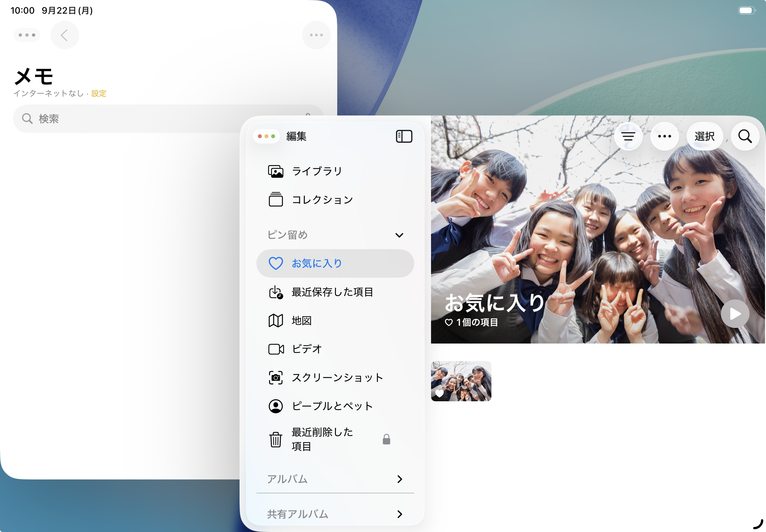This screenshot has width=766, height=532.
Task: Select ピープルとペット in sidebar
Action: [332, 406]
